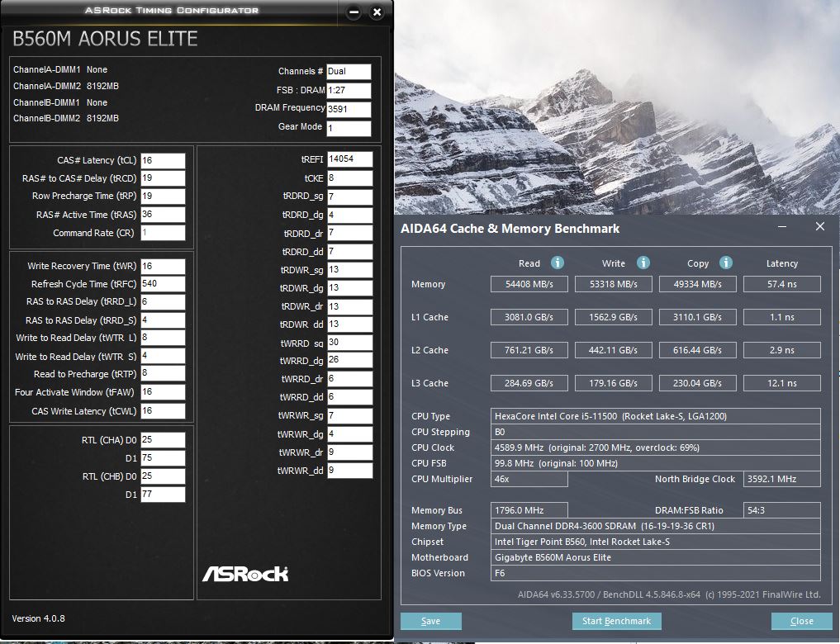Click the RTL (CHB) D0 field

(163, 476)
